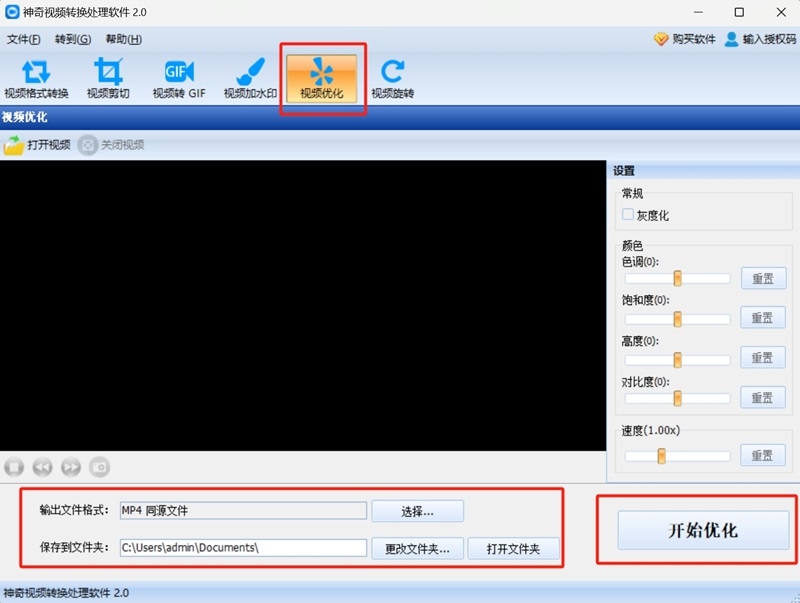Open the 视频剪切 (Video Cut) tool

point(108,80)
